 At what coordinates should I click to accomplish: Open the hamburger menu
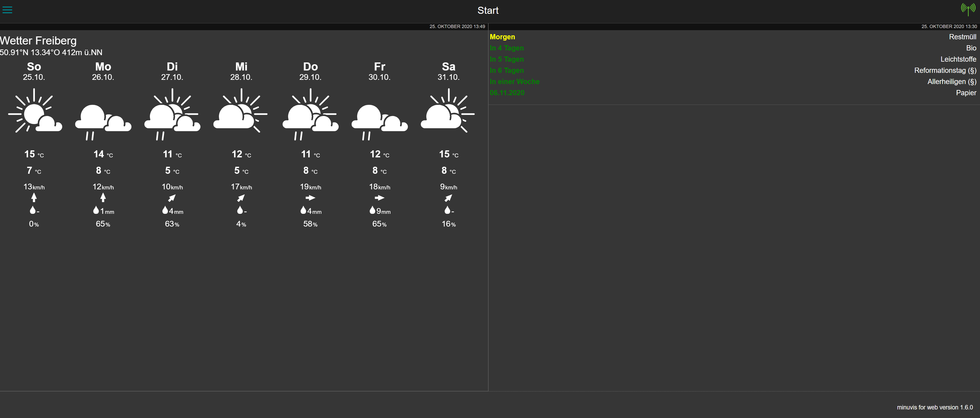tap(7, 10)
